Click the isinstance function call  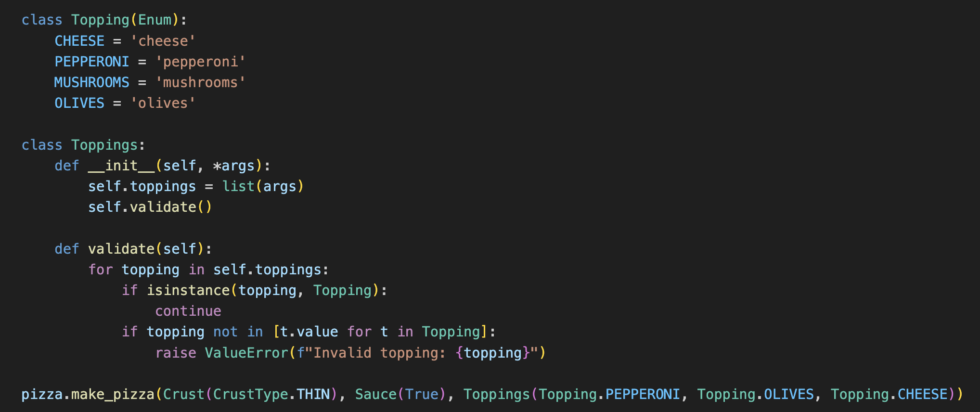[188, 290]
